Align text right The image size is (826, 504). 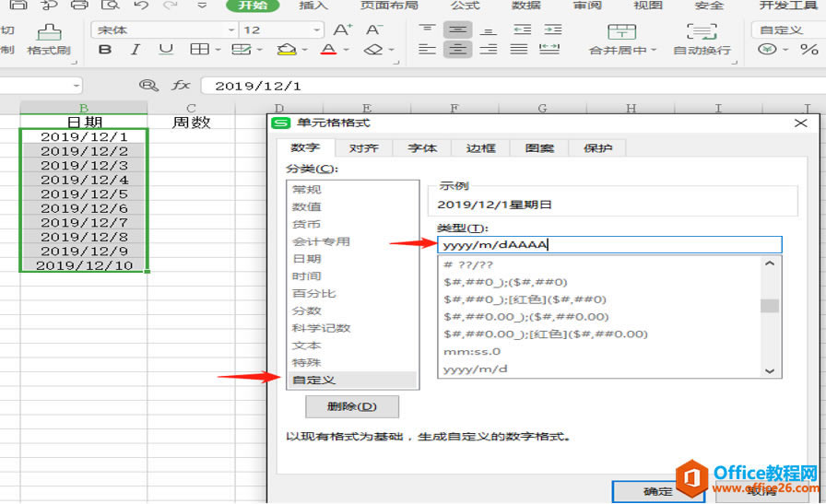tap(489, 50)
